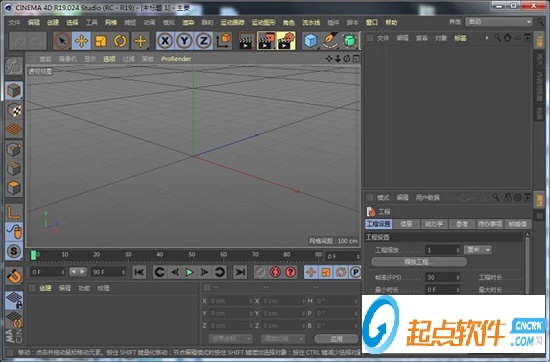Screen dimensions: 550x362
Task: Click planar workplane grid icon
Action: tap(14, 320)
